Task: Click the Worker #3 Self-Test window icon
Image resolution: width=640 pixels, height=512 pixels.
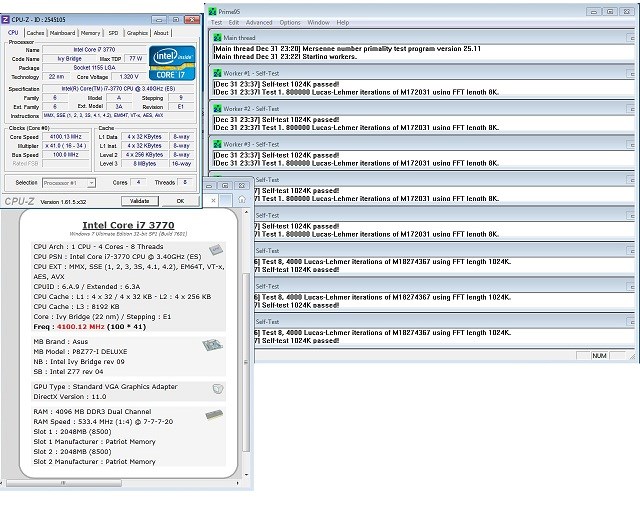Action: pyautogui.click(x=218, y=144)
